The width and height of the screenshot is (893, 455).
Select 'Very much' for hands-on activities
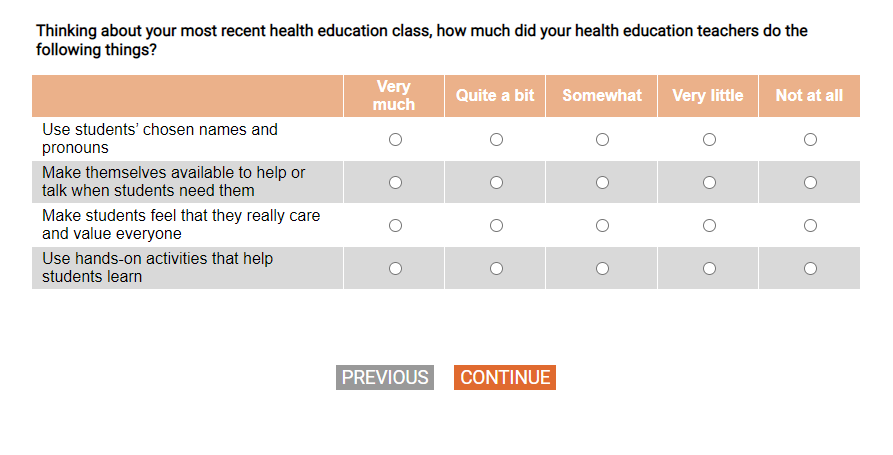(395, 268)
